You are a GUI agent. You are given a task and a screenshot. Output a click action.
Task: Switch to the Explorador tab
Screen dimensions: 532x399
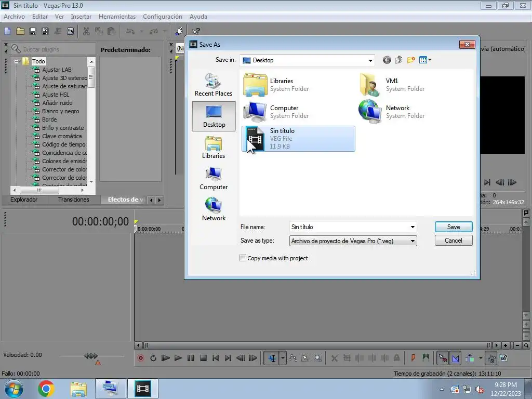(24, 199)
